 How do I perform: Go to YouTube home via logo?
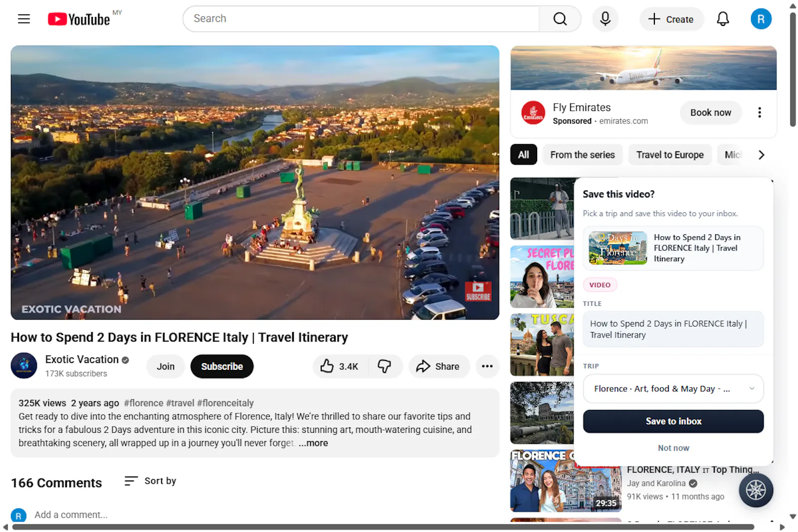(x=79, y=19)
